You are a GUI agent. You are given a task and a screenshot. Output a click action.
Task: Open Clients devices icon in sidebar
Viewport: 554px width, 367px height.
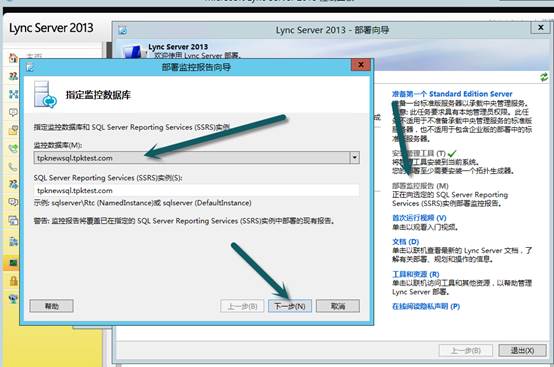pyautogui.click(x=13, y=220)
